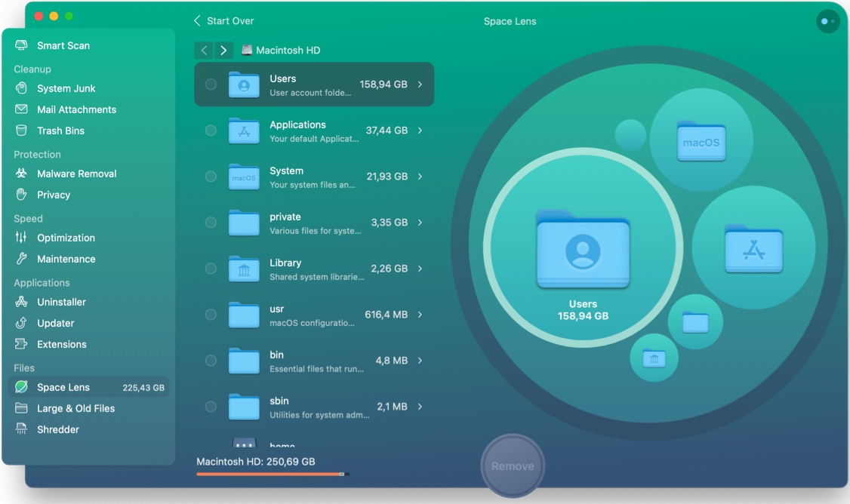
Task: Click the Macintosh HD: 250,69 GB label
Action: (x=255, y=462)
